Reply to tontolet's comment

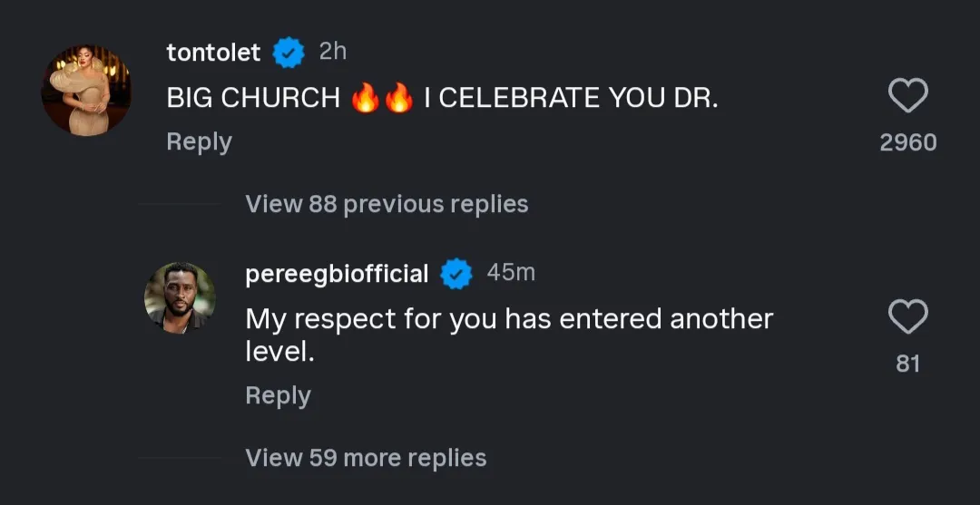[x=199, y=142]
